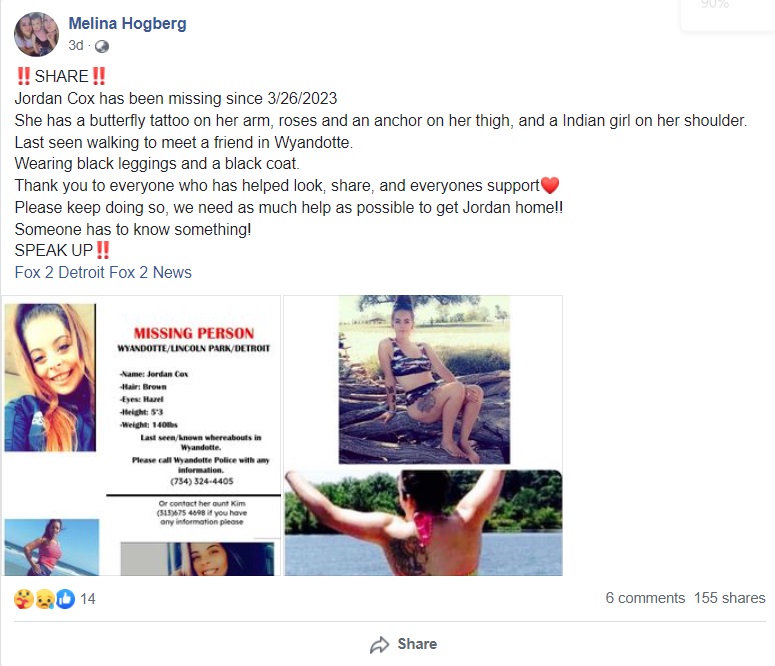Open the lake photo with raised arms

pos(424,523)
